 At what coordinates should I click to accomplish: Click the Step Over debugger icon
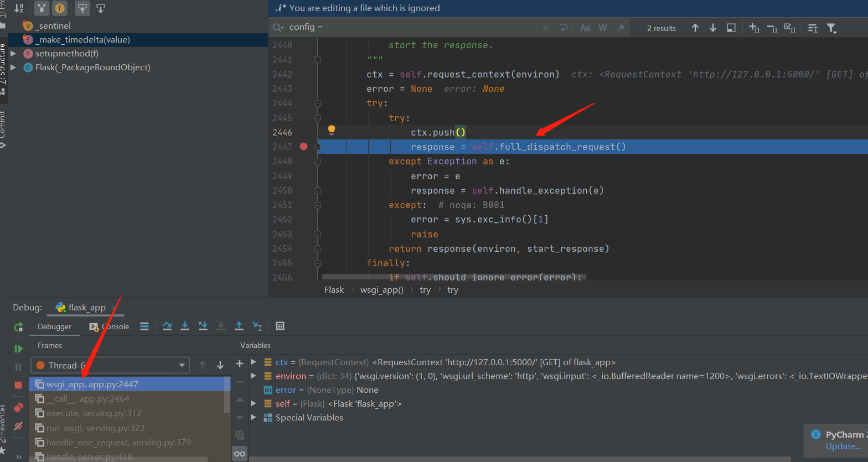click(x=167, y=326)
